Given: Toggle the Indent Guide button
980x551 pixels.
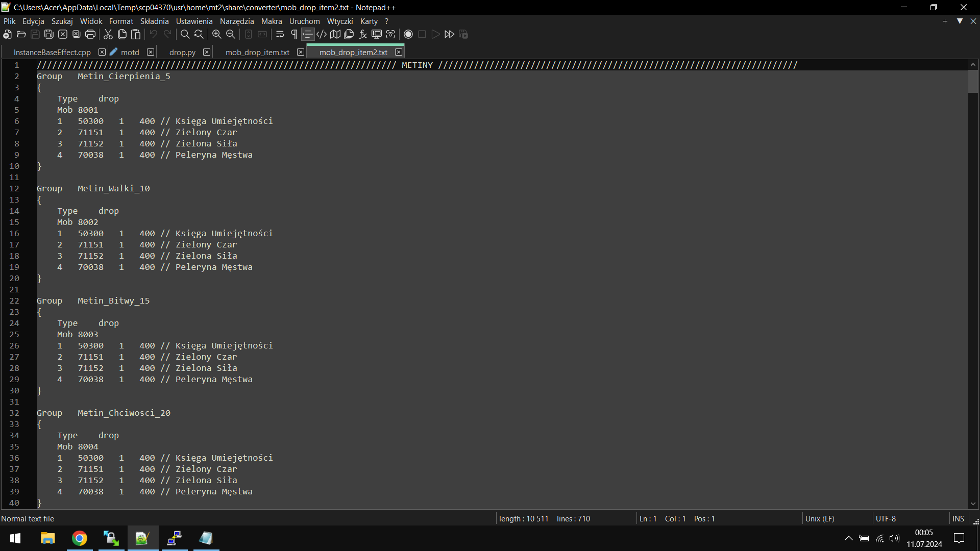Looking at the screenshot, I should (308, 34).
